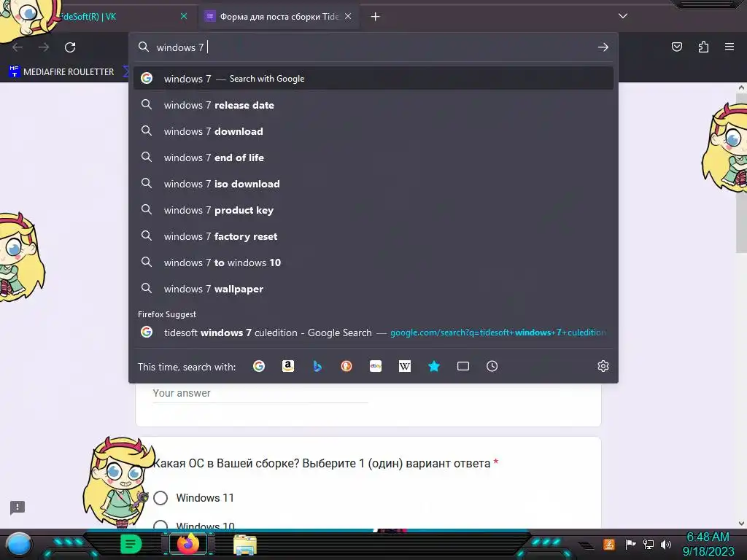
Task: Select 'windows 7 product key' suggestion
Action: pyautogui.click(x=373, y=210)
